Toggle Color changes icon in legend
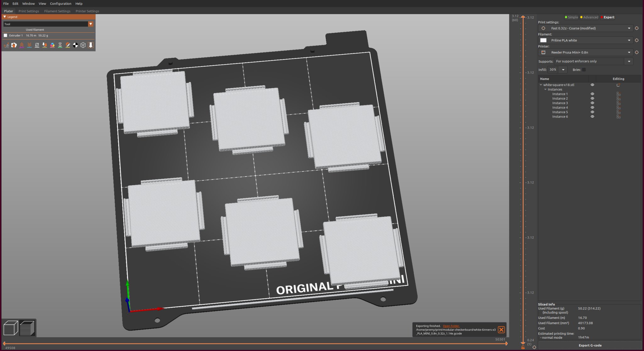Image resolution: width=644 pixels, height=351 pixels. pyautogui.click(x=53, y=45)
